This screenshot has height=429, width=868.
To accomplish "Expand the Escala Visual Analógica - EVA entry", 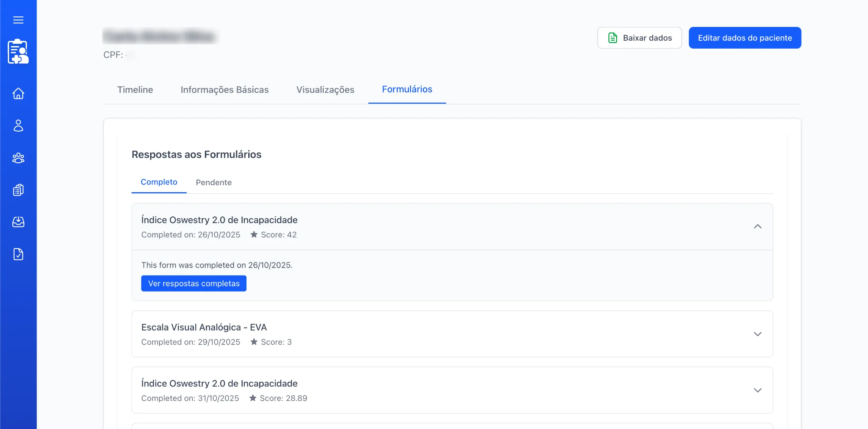I will [x=757, y=334].
